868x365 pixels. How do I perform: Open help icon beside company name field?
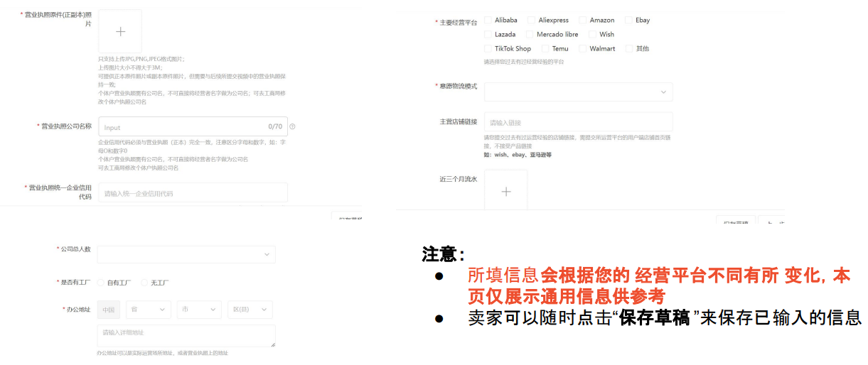(x=292, y=126)
